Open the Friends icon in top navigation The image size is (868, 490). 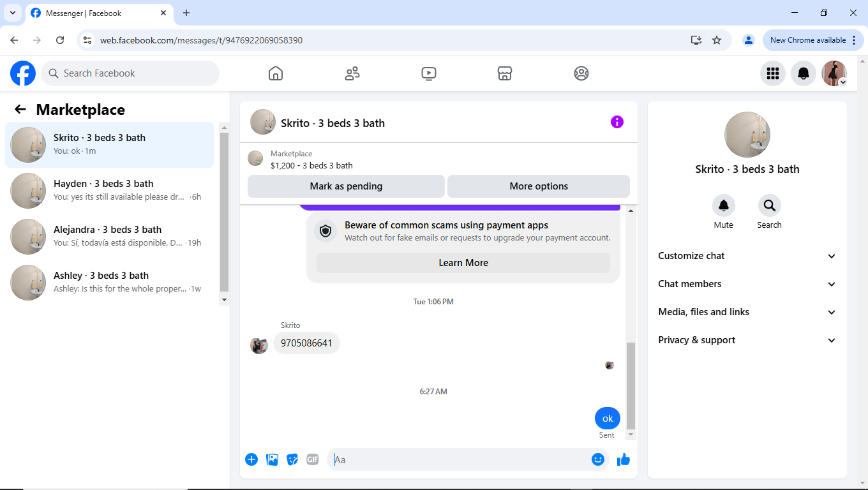click(352, 73)
